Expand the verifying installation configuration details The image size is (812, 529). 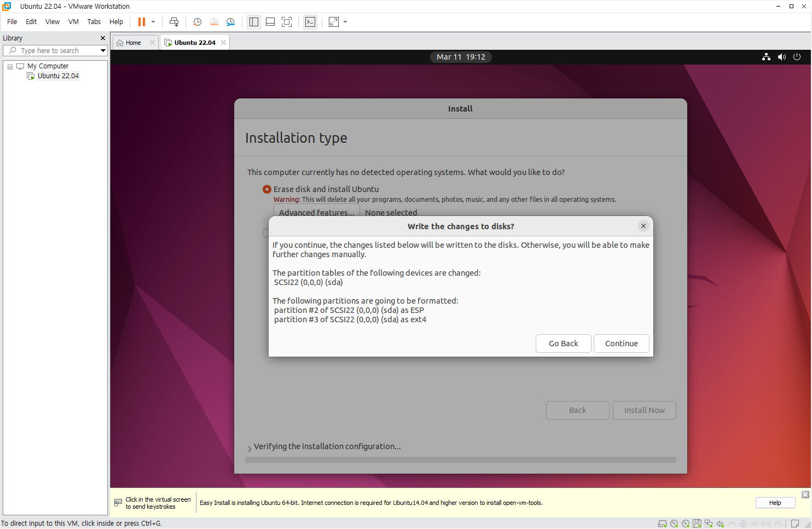pos(250,448)
